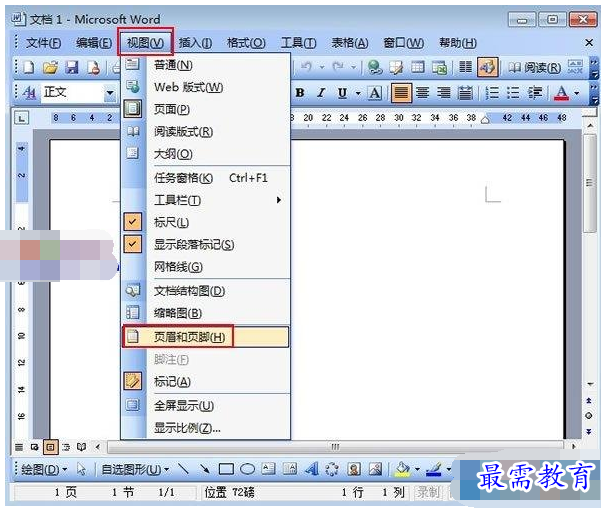Open the 自选图形(U) AutoShapes dropdown
The image size is (601, 508).
(135, 469)
